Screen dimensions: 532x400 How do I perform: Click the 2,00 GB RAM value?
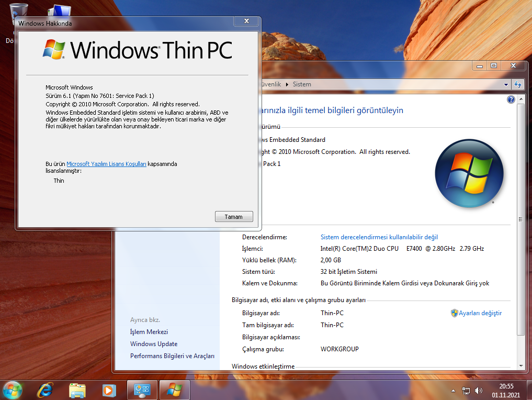pyautogui.click(x=331, y=260)
